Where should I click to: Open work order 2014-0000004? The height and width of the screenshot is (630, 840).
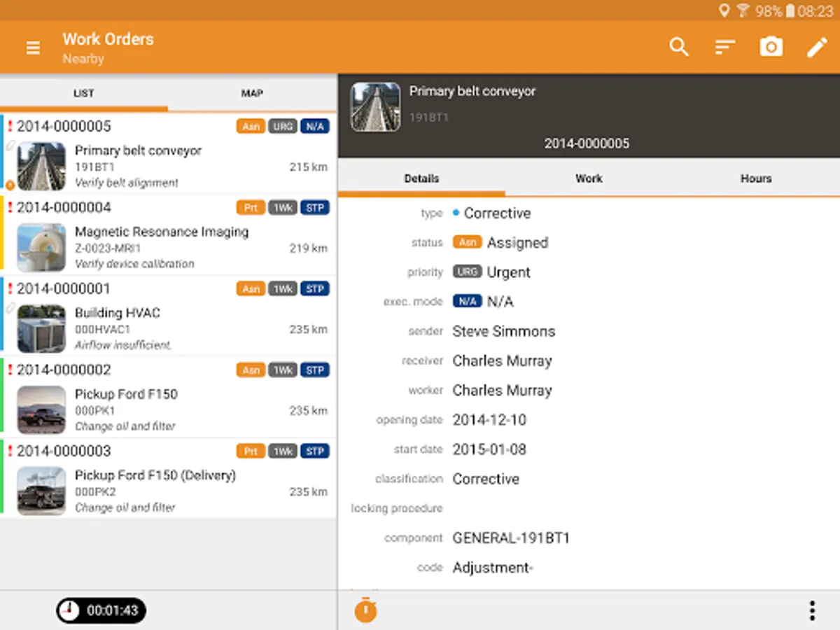coord(168,234)
